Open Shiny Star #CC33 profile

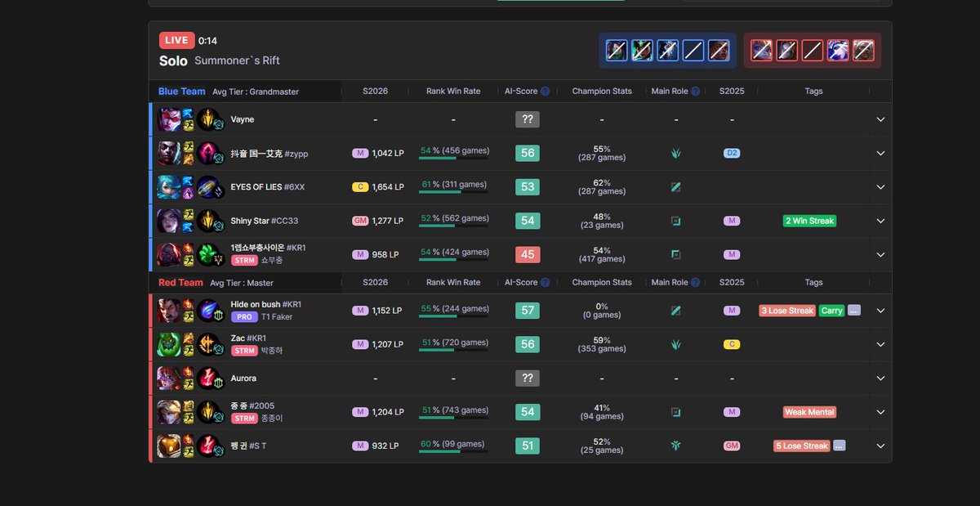click(265, 221)
